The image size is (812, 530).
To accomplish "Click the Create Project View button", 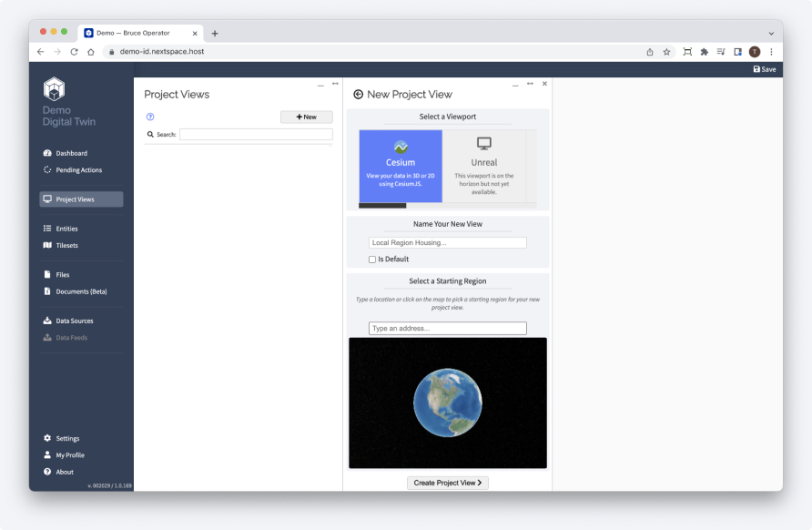I will pyautogui.click(x=447, y=483).
